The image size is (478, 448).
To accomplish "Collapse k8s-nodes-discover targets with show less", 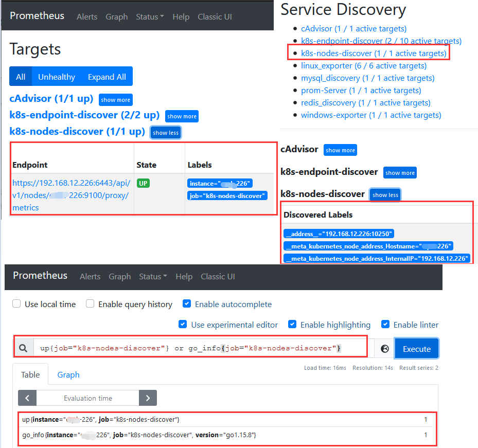I will (166, 133).
